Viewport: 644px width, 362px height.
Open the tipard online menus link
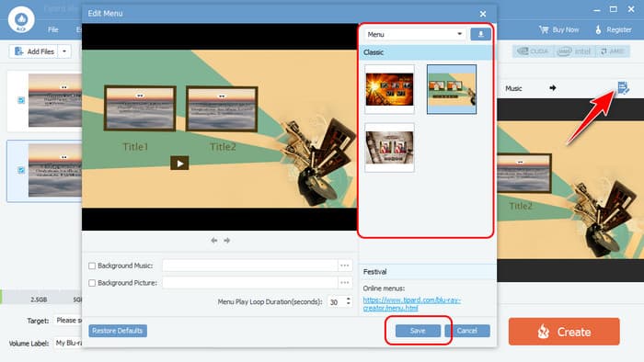coord(411,304)
